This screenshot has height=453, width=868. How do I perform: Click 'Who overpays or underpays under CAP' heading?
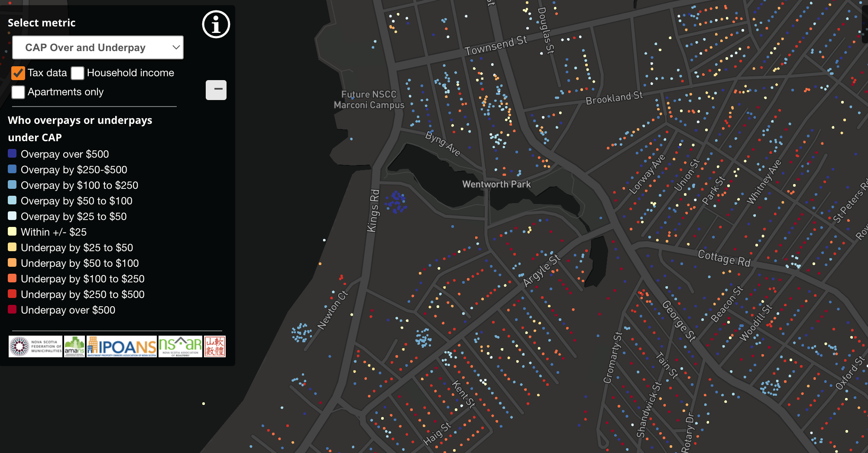click(80, 129)
